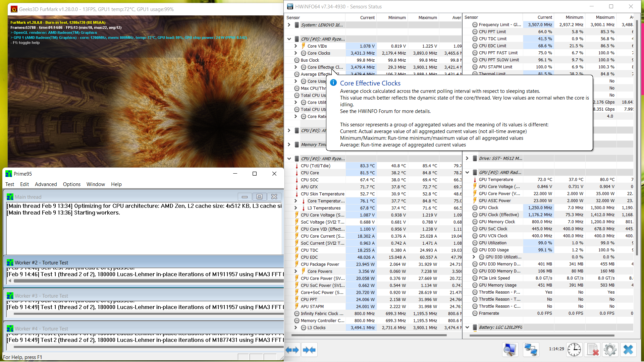Viewport: 644px width, 362px height.
Task: Click the thermometer icon of CPU (Tctl/Tdie) row
Action: pyautogui.click(x=297, y=166)
